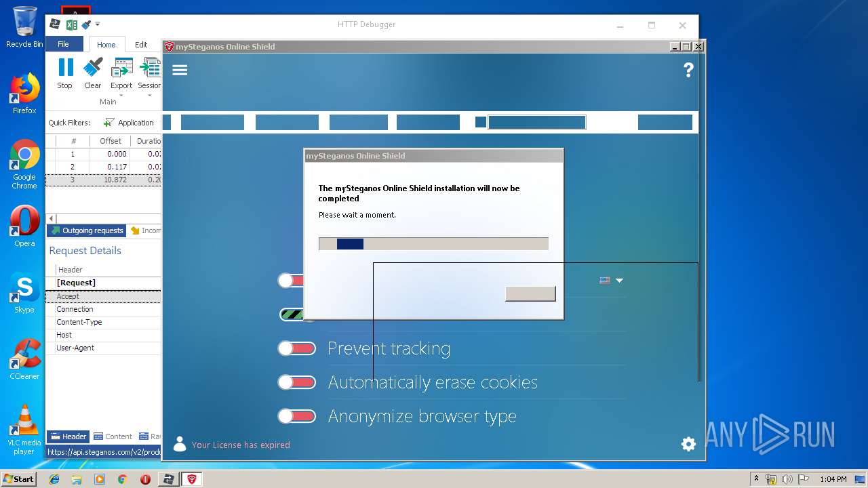This screenshot has width=868, height=488.
Task: Switch to HTTP Debugger taskbar button
Action: pos(168,479)
